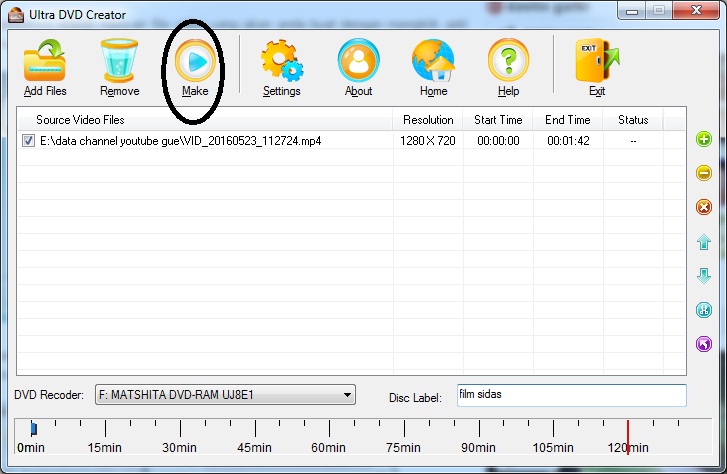Click Ultra DVD Creator title bar icon
The image size is (727, 474).
coord(16,15)
